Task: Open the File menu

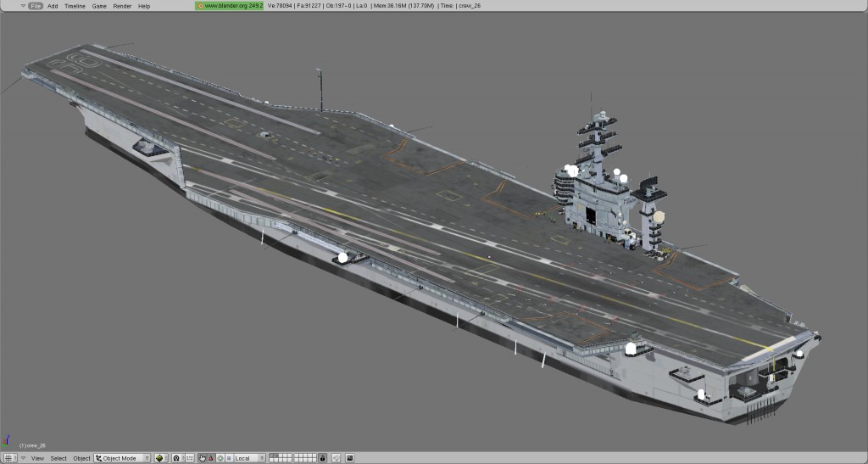Action: click(x=35, y=6)
